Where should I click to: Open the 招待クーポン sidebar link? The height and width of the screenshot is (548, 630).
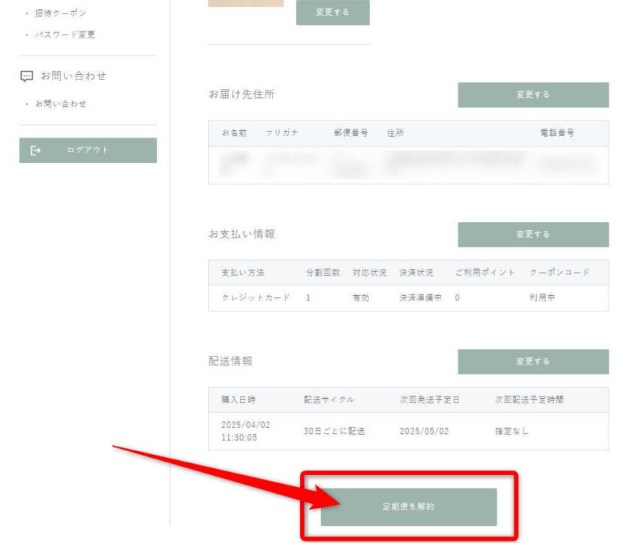click(61, 13)
